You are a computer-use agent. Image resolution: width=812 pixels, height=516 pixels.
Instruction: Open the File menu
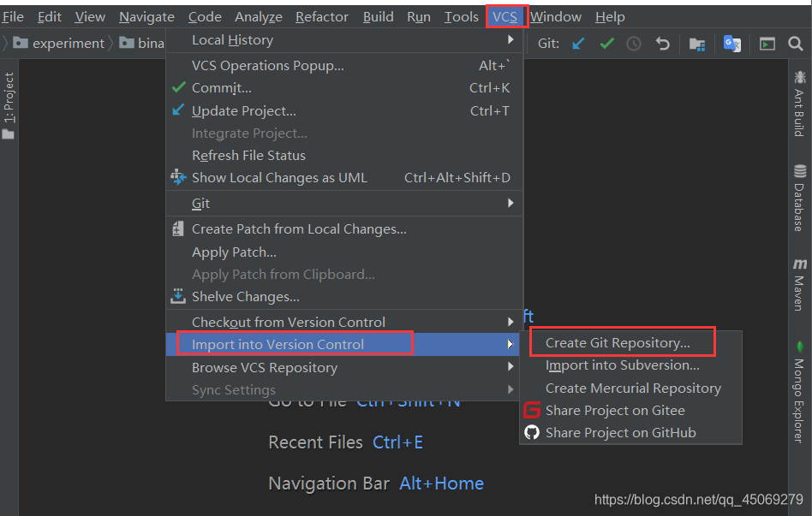pos(13,17)
